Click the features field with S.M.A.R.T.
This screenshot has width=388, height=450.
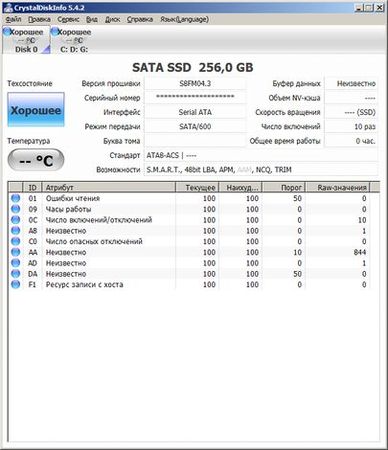[x=261, y=170]
